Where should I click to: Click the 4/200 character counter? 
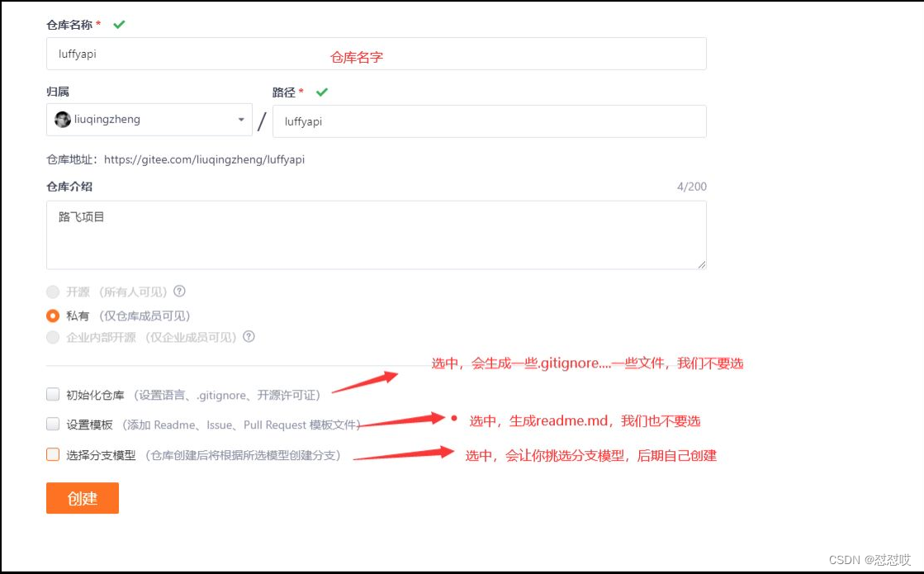(x=692, y=187)
